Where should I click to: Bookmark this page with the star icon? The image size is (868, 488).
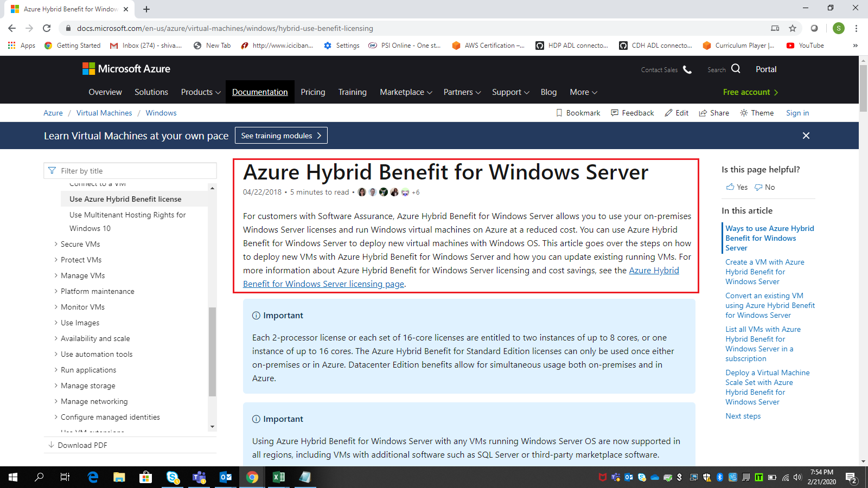(793, 28)
